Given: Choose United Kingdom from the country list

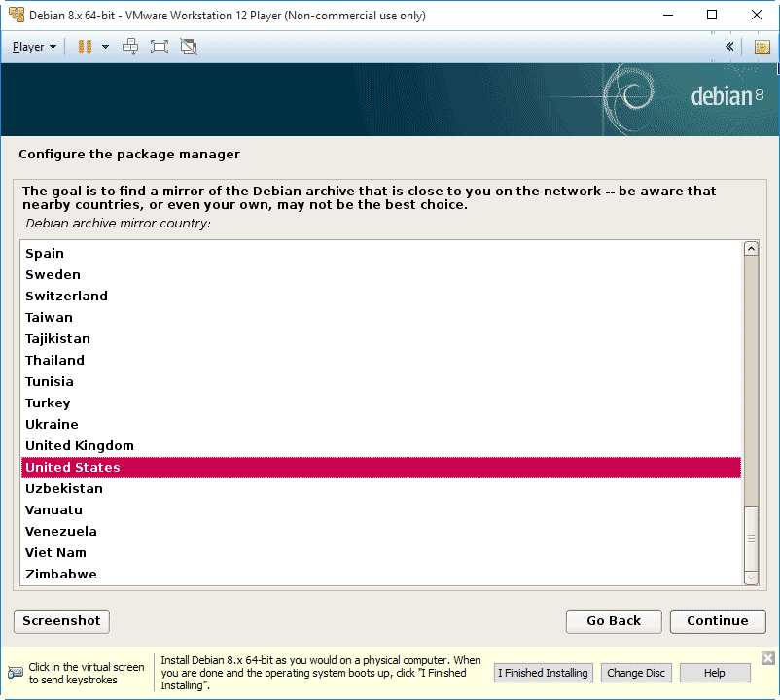Looking at the screenshot, I should [x=80, y=446].
